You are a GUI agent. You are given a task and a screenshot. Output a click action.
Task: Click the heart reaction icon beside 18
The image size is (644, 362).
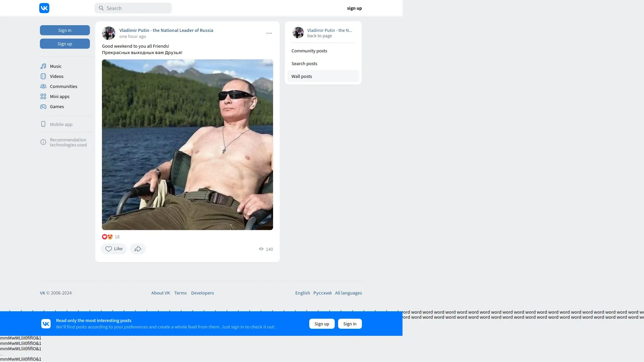click(104, 237)
